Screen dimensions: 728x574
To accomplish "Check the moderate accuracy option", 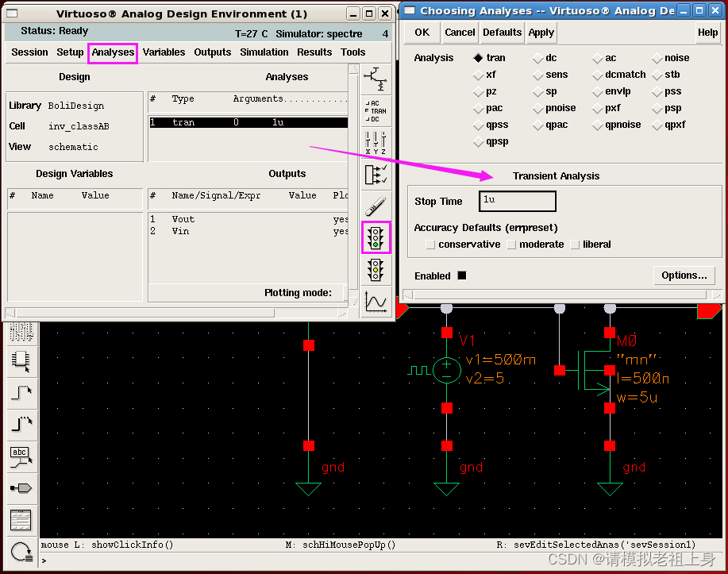I will tap(511, 245).
